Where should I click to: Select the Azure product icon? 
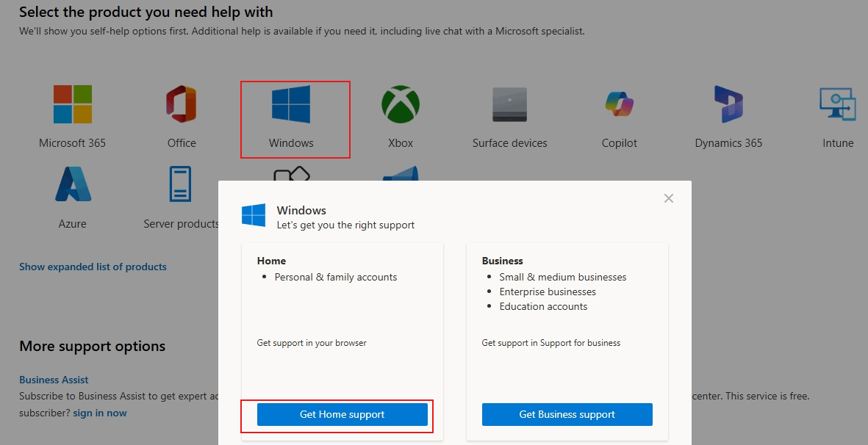(x=71, y=184)
